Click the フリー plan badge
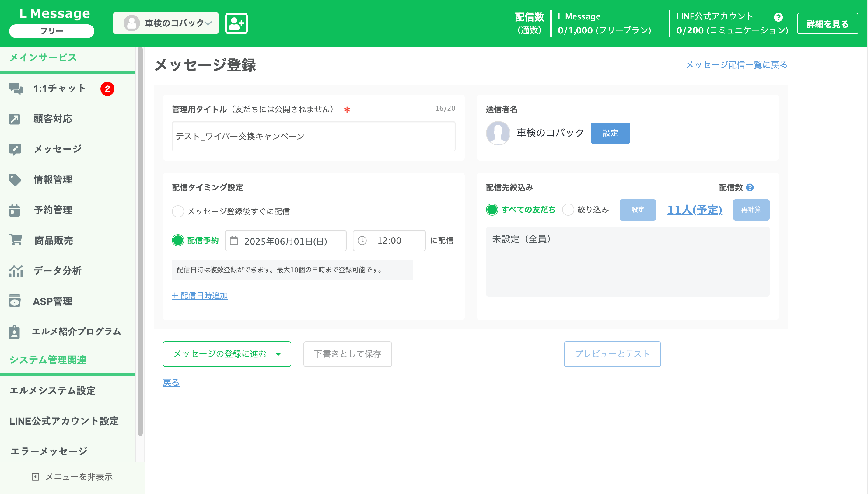Image resolution: width=868 pixels, height=494 pixels. pyautogui.click(x=52, y=31)
